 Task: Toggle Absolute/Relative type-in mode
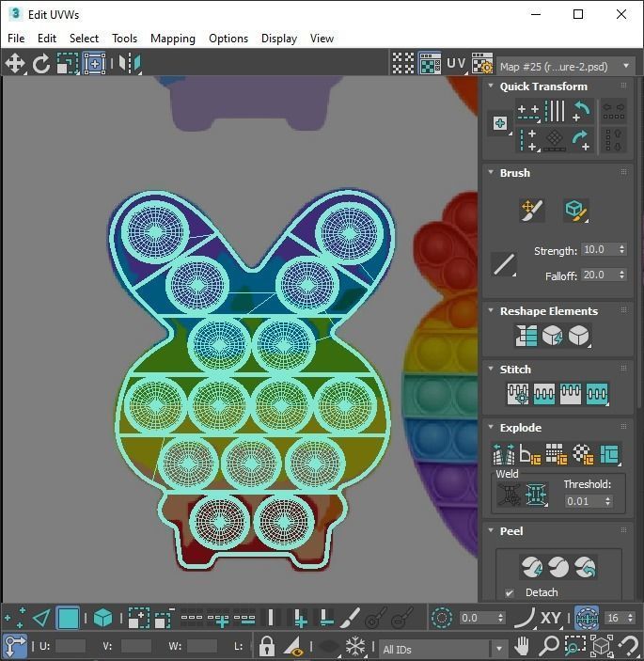point(15,645)
